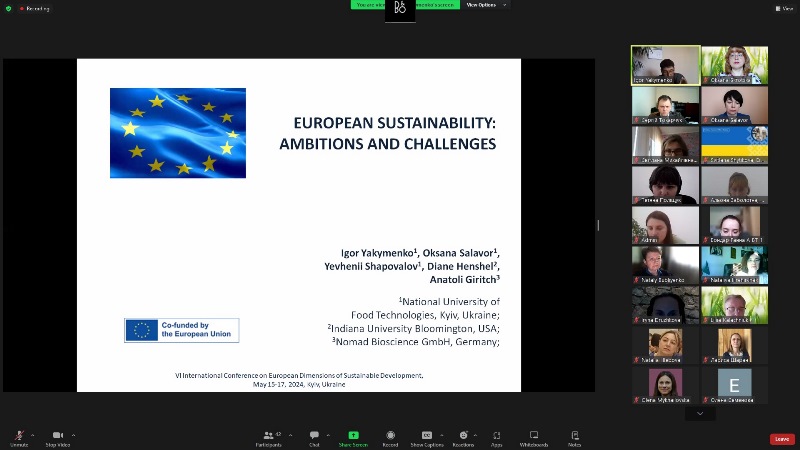Expand the arrow beside Reactions
This screenshot has height=450, width=800.
pos(476,435)
